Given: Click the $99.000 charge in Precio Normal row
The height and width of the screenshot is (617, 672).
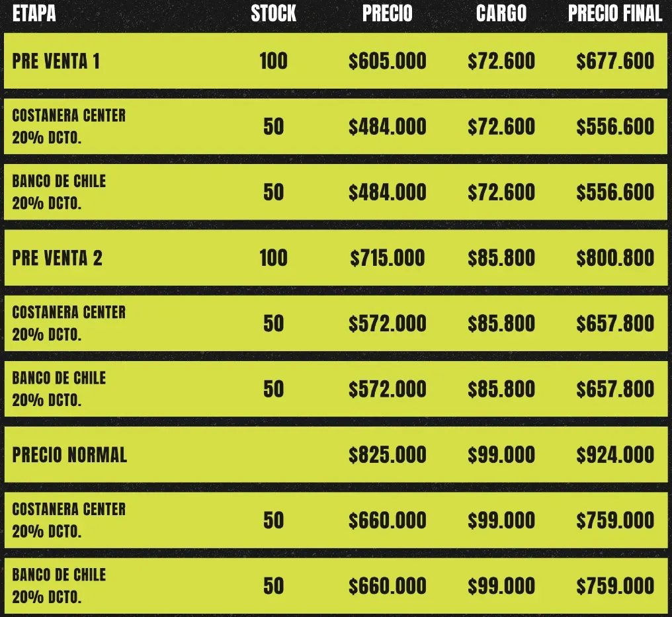Looking at the screenshot, I should point(501,455).
